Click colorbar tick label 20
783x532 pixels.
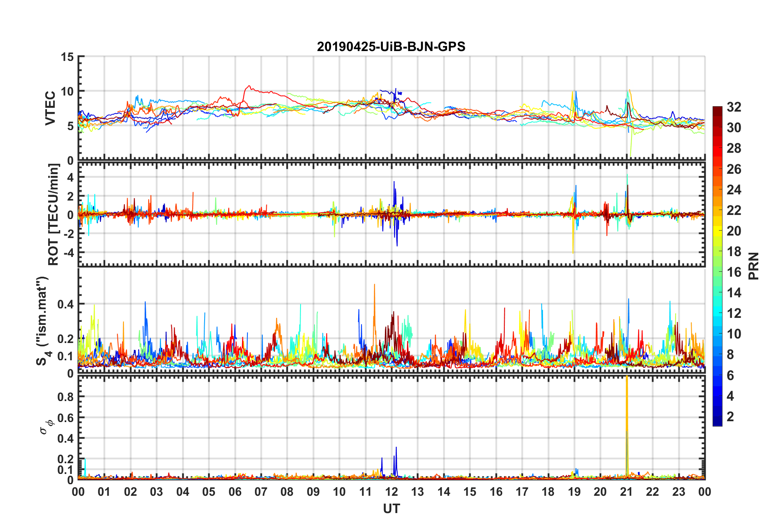(x=734, y=231)
